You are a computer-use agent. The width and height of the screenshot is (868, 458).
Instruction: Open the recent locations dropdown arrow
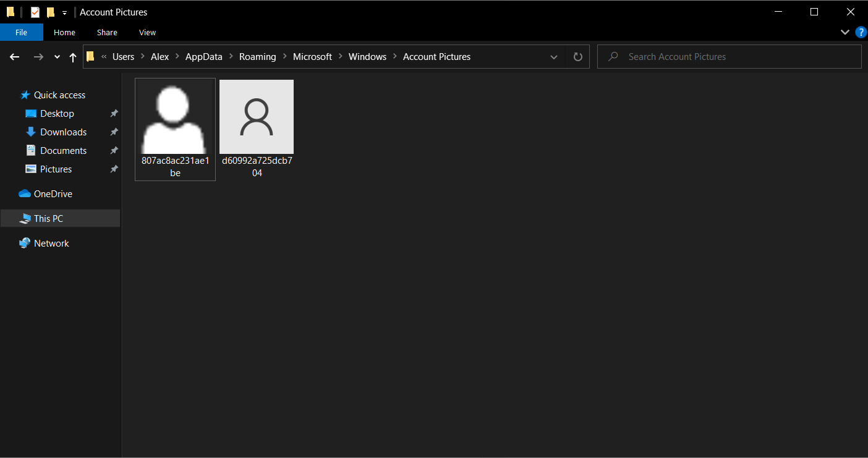[x=57, y=57]
